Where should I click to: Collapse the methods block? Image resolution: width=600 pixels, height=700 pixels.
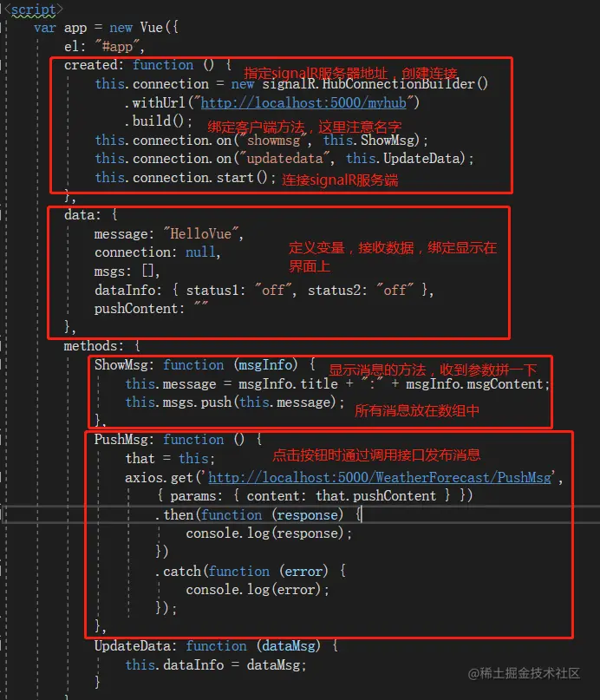coord(2,346)
